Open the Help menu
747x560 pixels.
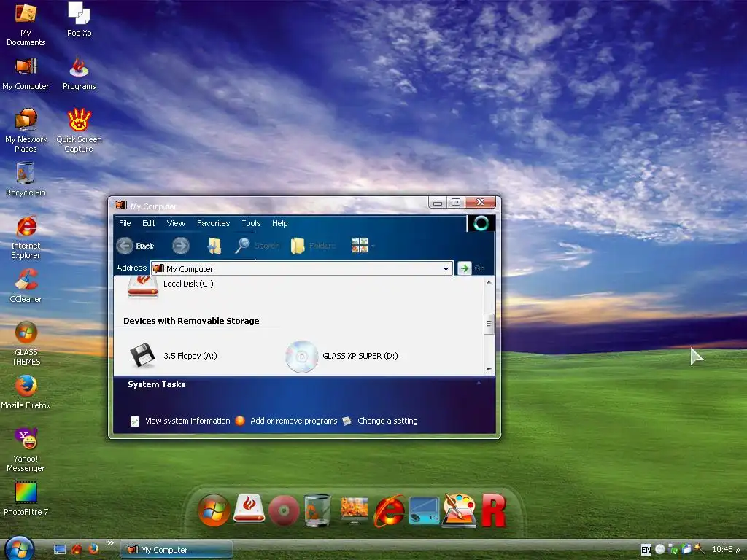(x=279, y=223)
